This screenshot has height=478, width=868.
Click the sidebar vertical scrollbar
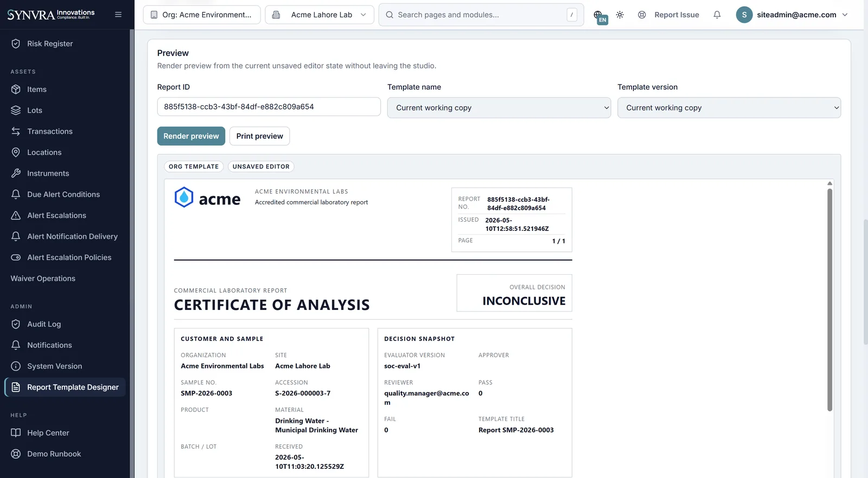pyautogui.click(x=132, y=254)
